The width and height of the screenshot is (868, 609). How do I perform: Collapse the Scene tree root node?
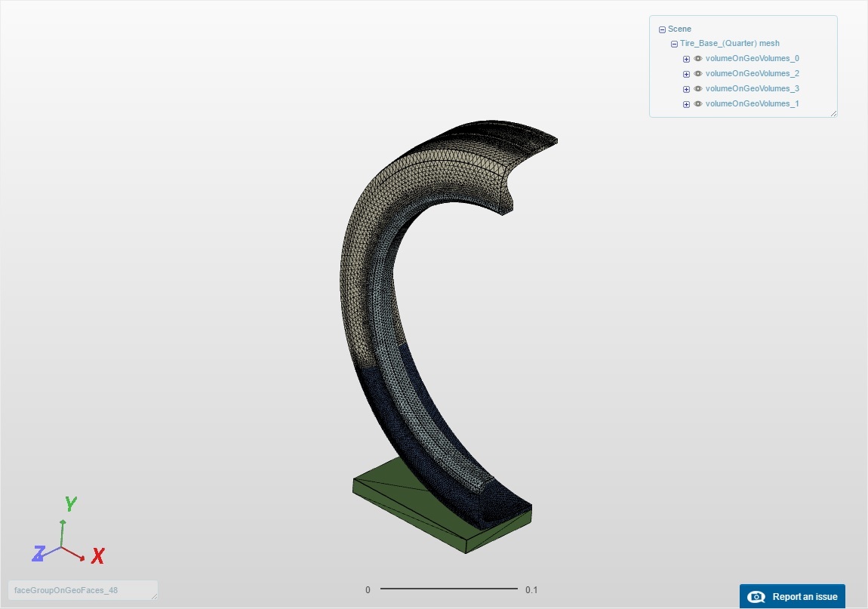point(662,29)
